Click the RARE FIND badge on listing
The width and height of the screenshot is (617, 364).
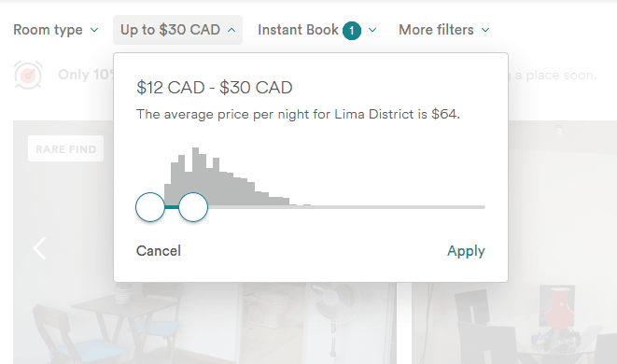pos(65,149)
